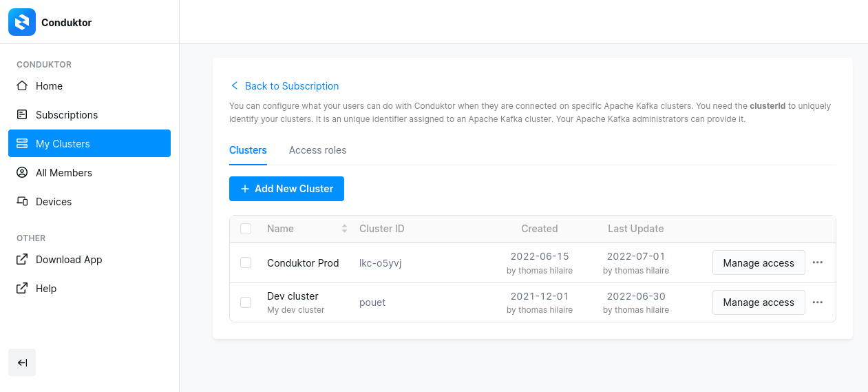Click Manage access for Conduktor Prod

pos(759,262)
